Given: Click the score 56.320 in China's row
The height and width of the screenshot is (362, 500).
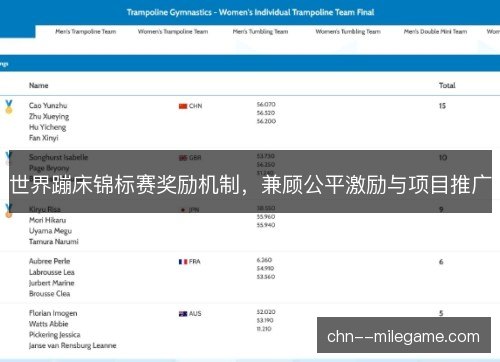Looking at the screenshot, I should click(266, 113).
